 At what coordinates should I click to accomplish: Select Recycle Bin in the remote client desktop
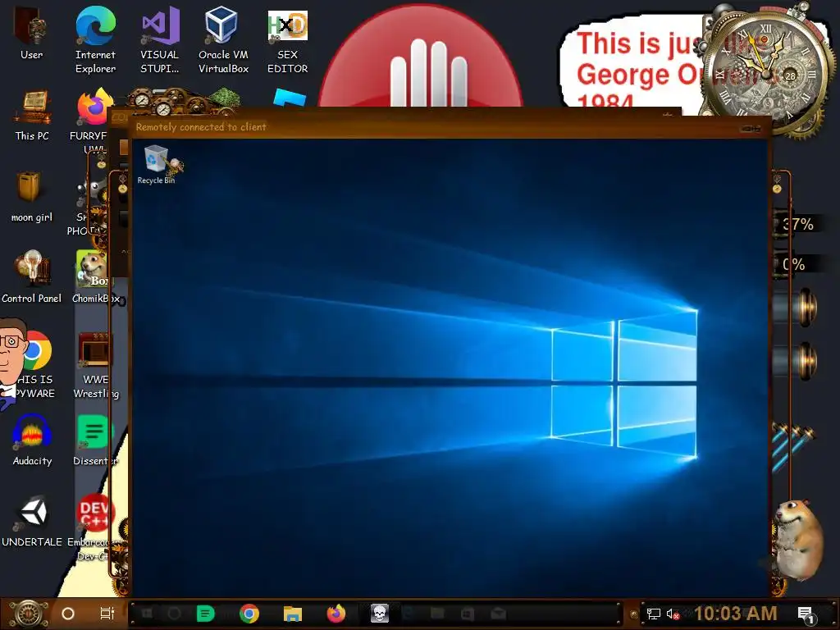point(157,165)
